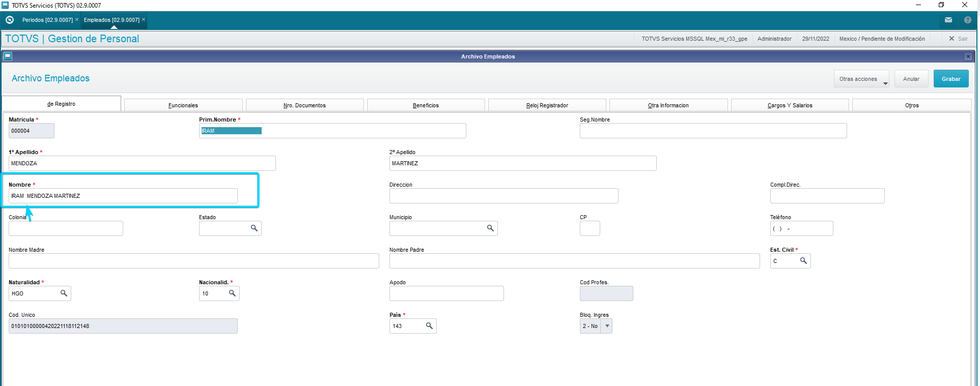Click the Nombre Padre field
This screenshot has height=386, width=980.
click(575, 261)
